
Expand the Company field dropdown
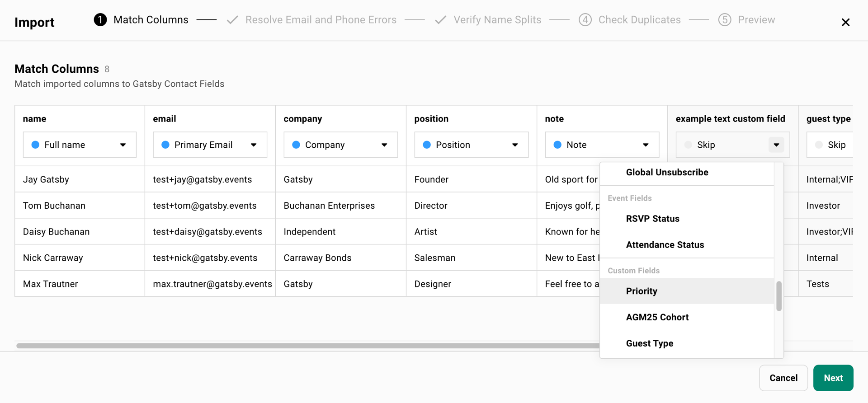[384, 145]
